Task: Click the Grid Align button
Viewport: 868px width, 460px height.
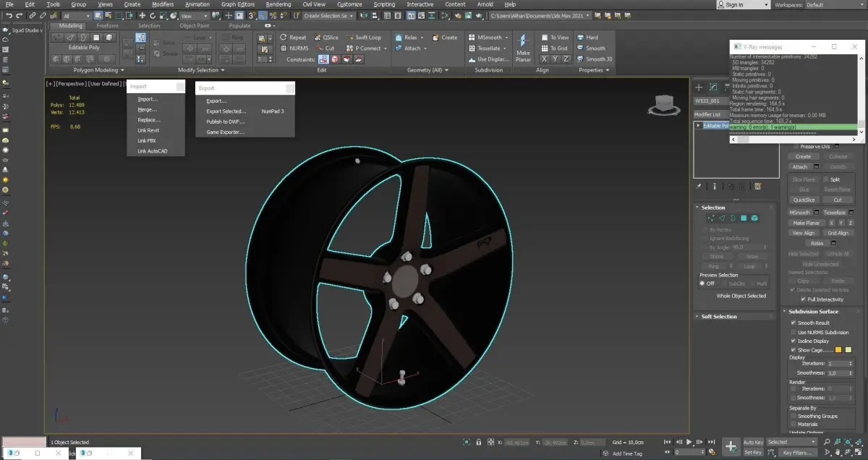Action: (838, 233)
